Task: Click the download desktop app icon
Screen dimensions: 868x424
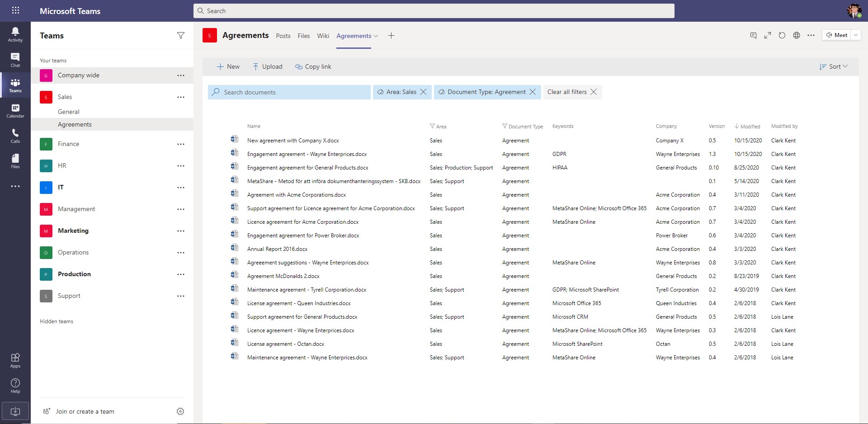Action: click(x=15, y=411)
